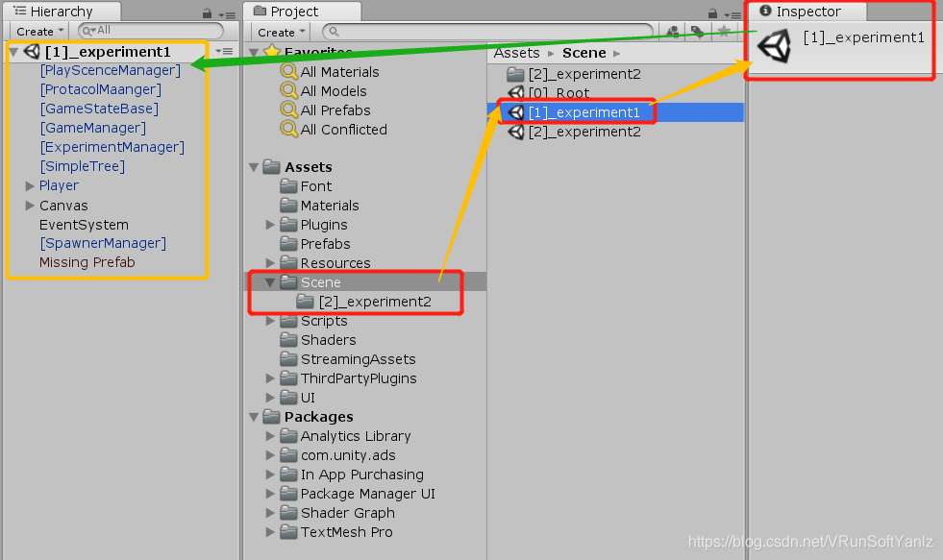Expand the Plugins folder
Viewport: 943px width, 560px height.
coord(271,225)
